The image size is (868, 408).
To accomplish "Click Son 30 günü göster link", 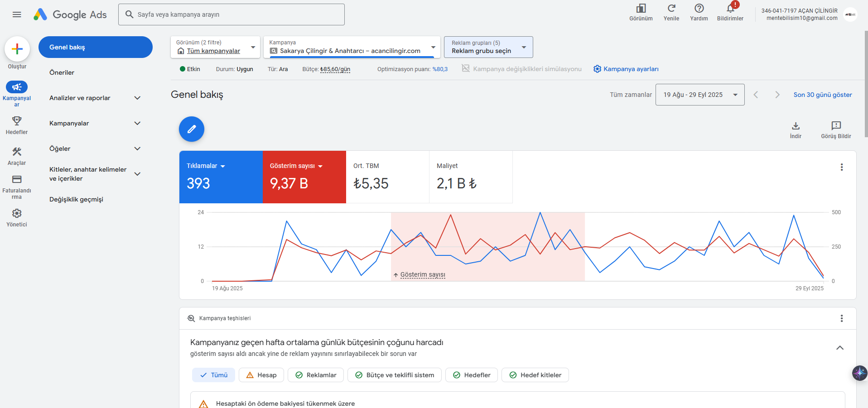I will pyautogui.click(x=822, y=95).
